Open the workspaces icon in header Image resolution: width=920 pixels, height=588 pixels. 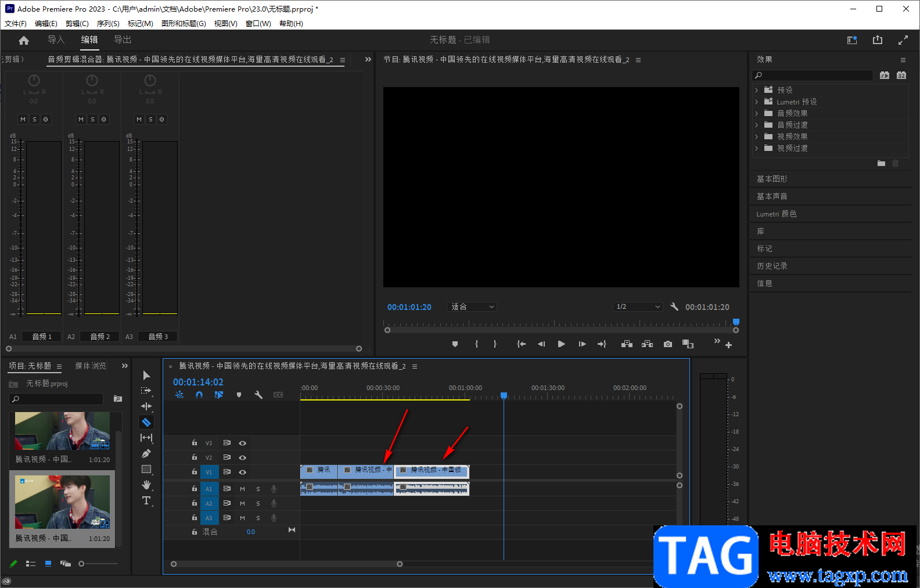tap(852, 40)
